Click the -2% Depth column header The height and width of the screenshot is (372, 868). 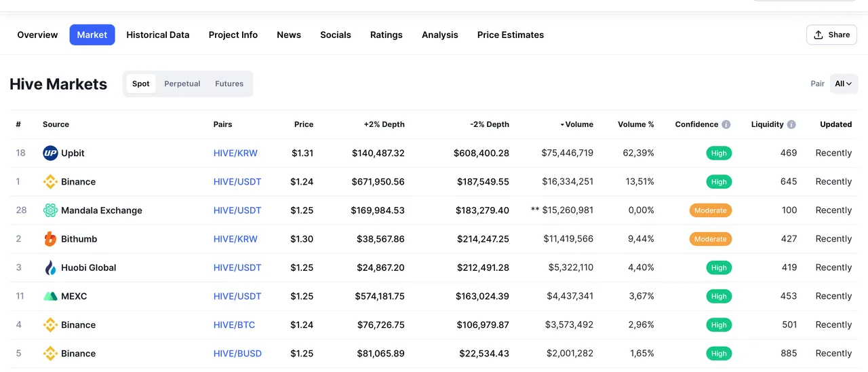click(x=490, y=125)
